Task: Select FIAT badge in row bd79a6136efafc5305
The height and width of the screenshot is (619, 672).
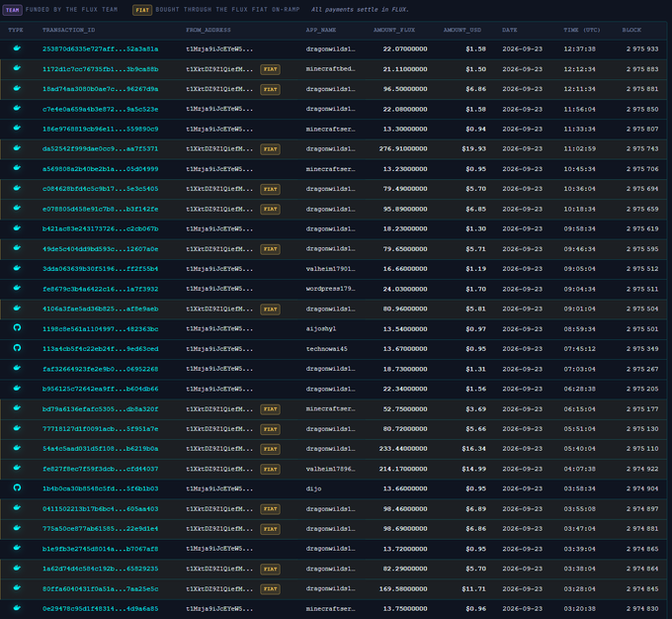Action: point(270,409)
